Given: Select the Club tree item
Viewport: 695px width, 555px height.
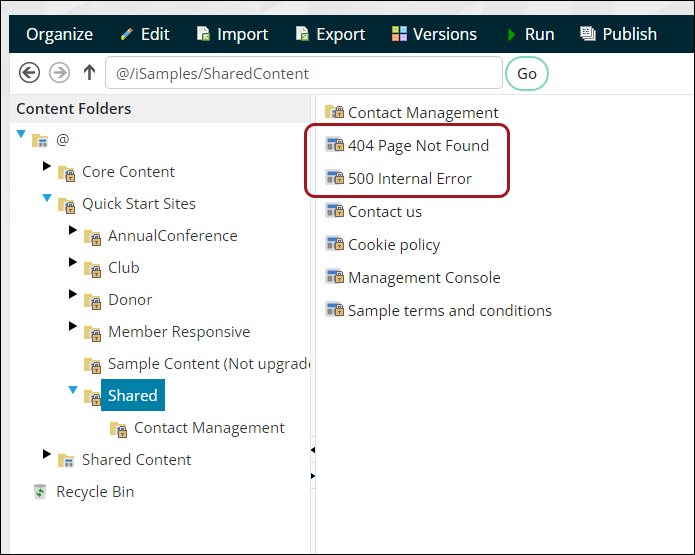Looking at the screenshot, I should (x=124, y=267).
